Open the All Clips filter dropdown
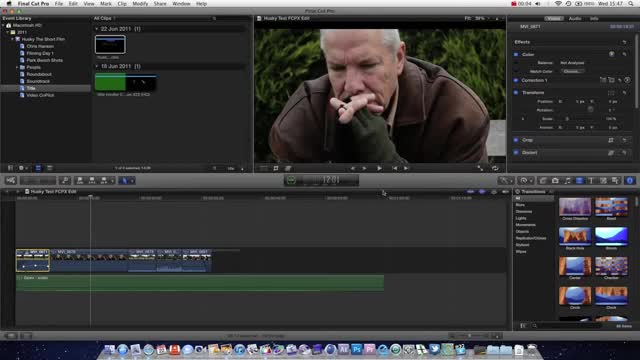The width and height of the screenshot is (640, 360). click(x=104, y=18)
